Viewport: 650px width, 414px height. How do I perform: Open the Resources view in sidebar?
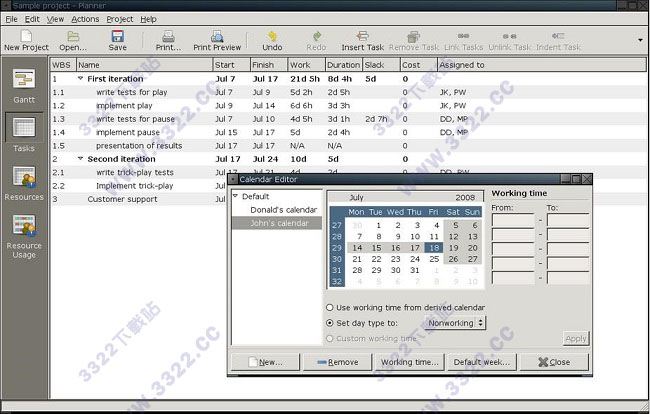click(24, 182)
